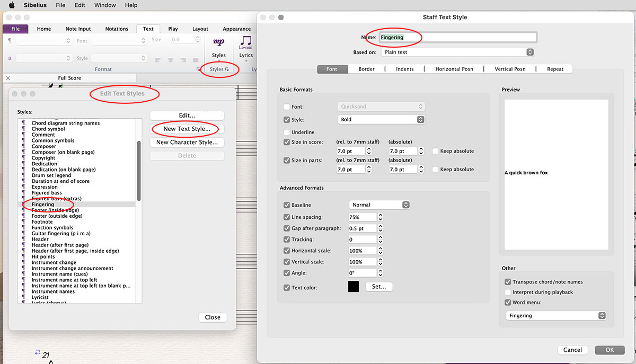Click the Set... text color button

[x=379, y=287]
